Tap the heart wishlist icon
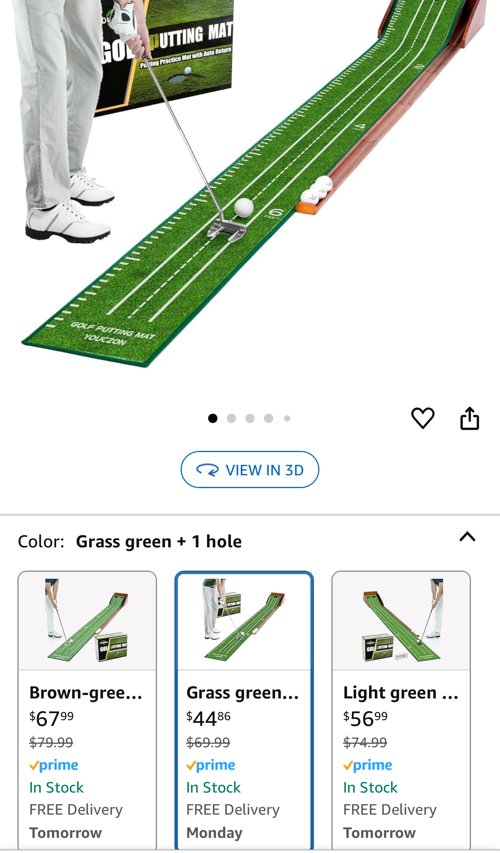The image size is (500, 853). point(422,418)
